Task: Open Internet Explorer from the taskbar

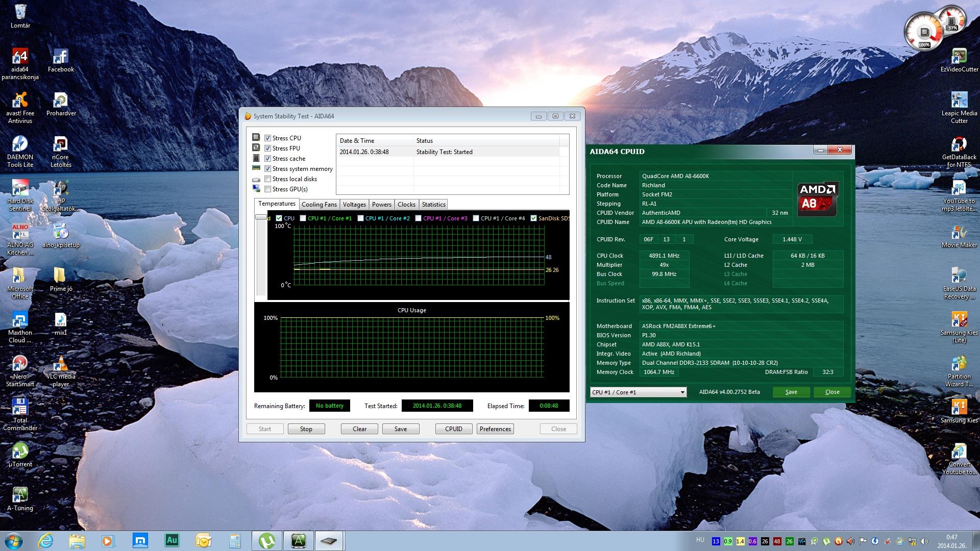Action: pos(45,540)
